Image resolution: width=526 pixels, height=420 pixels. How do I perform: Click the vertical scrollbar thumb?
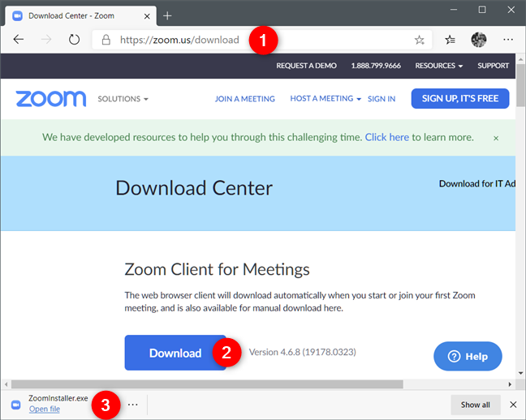520,85
